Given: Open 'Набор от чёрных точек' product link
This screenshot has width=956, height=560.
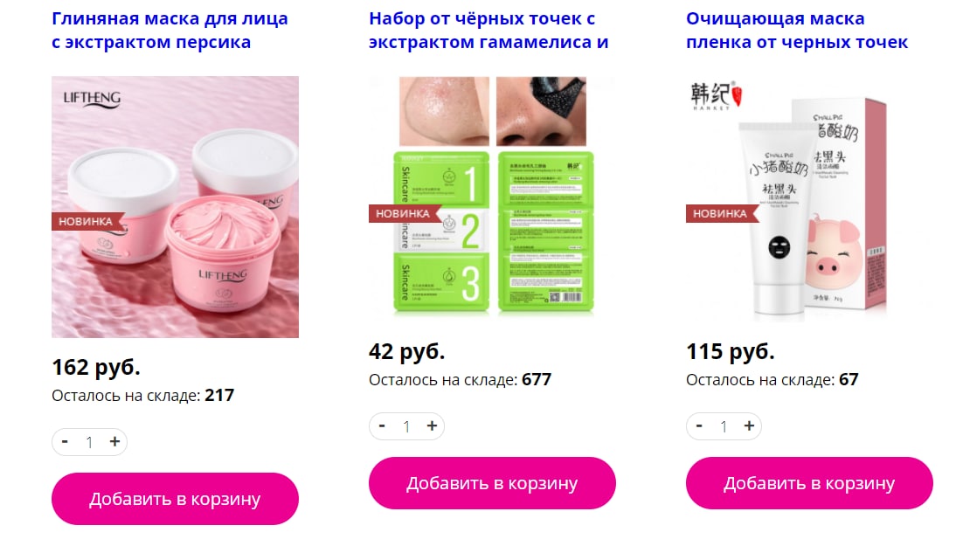Looking at the screenshot, I should coord(488,31).
